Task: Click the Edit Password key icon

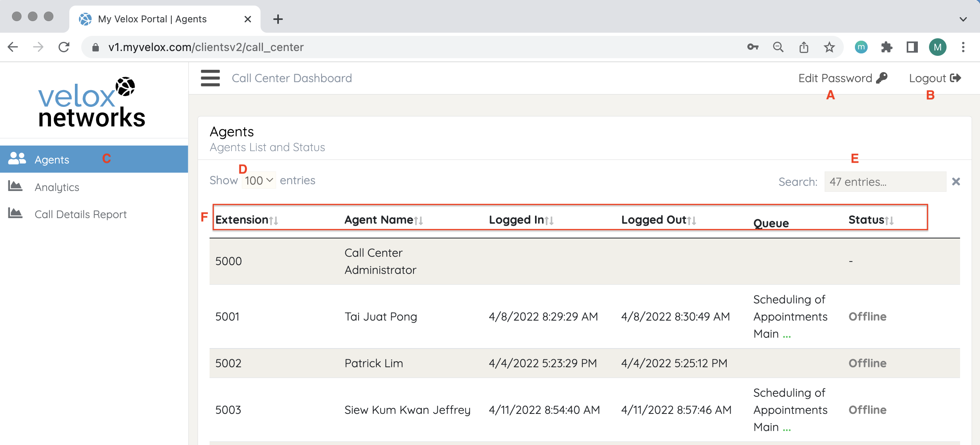Action: (882, 78)
